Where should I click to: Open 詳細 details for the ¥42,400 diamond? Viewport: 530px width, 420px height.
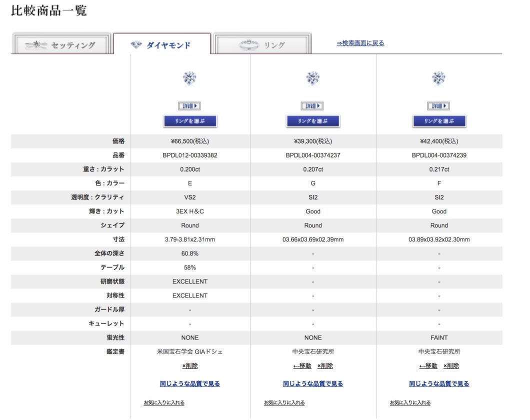438,106
